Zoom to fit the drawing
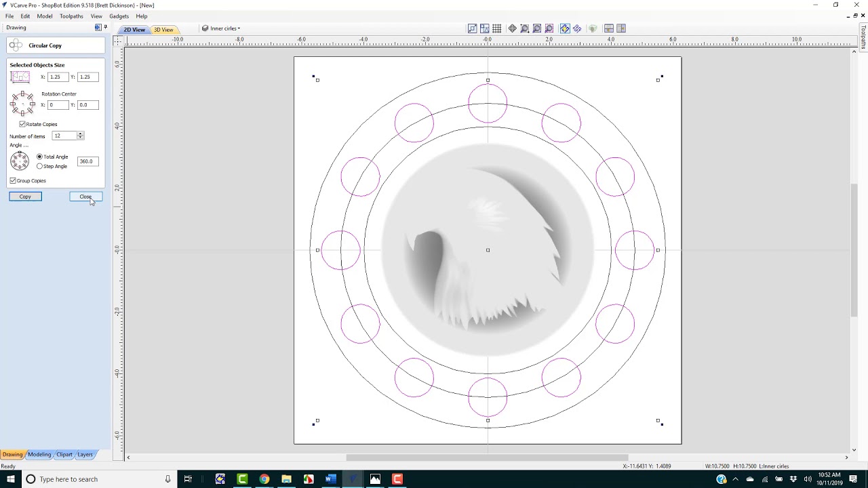 pyautogui.click(x=536, y=28)
